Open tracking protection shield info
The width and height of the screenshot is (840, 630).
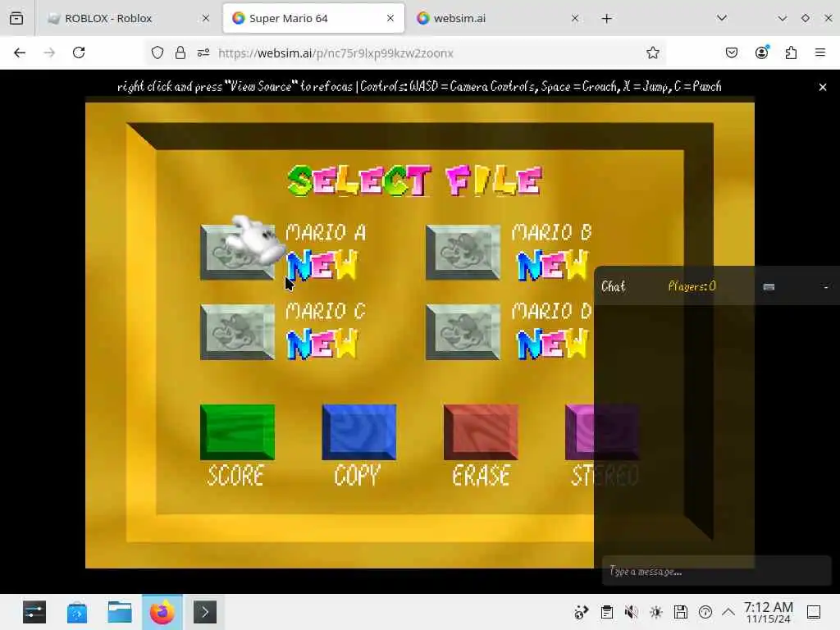click(x=157, y=52)
